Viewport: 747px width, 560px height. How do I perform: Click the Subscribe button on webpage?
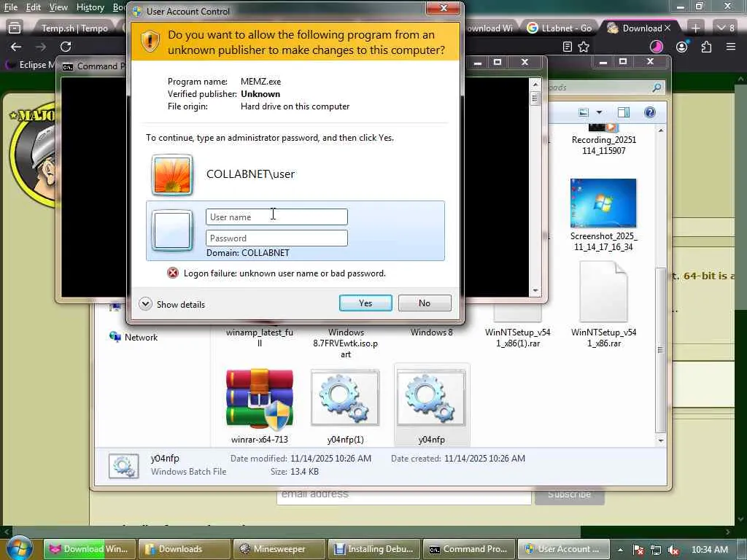[569, 495]
